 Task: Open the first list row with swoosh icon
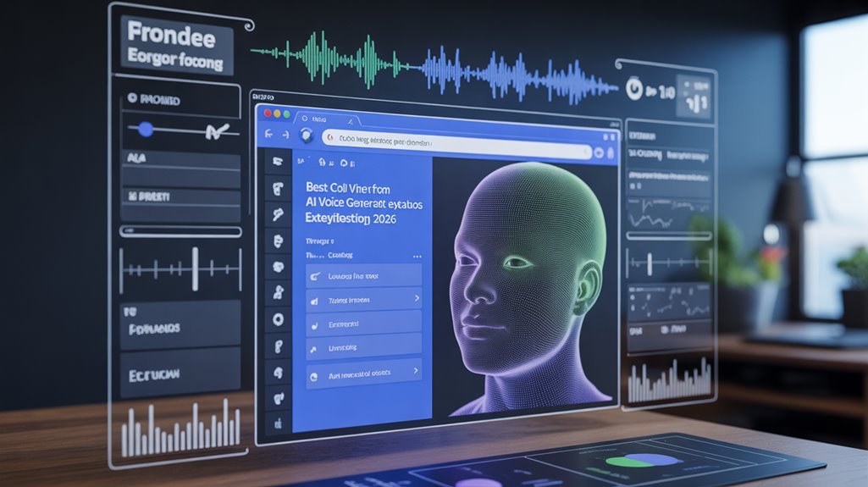click(363, 275)
